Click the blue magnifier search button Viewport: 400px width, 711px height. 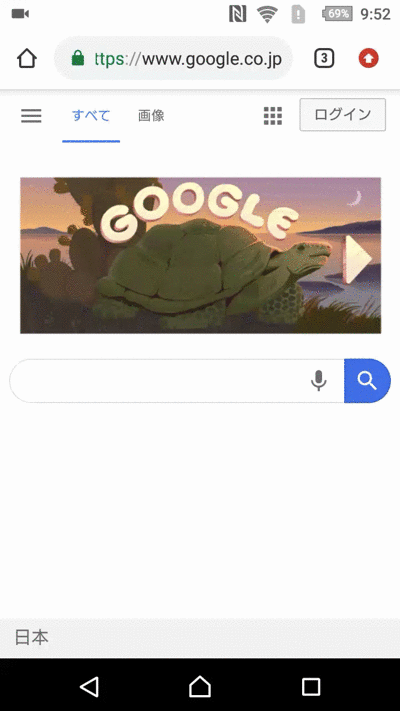[367, 381]
